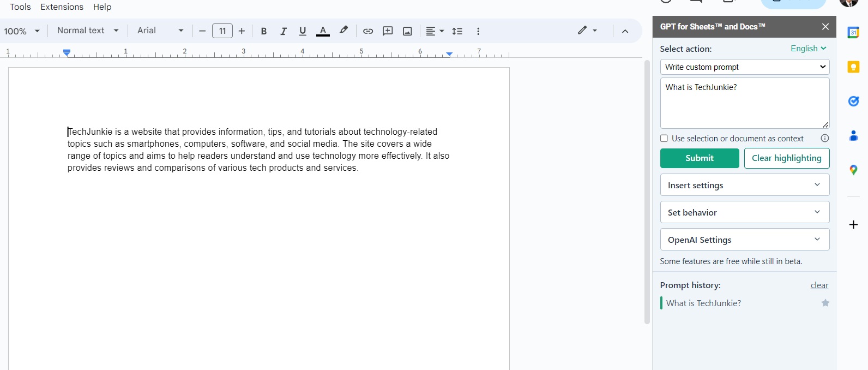The height and width of the screenshot is (370, 868).
Task: Close the GPT for Sheets and Docs panel
Action: pyautogui.click(x=825, y=27)
